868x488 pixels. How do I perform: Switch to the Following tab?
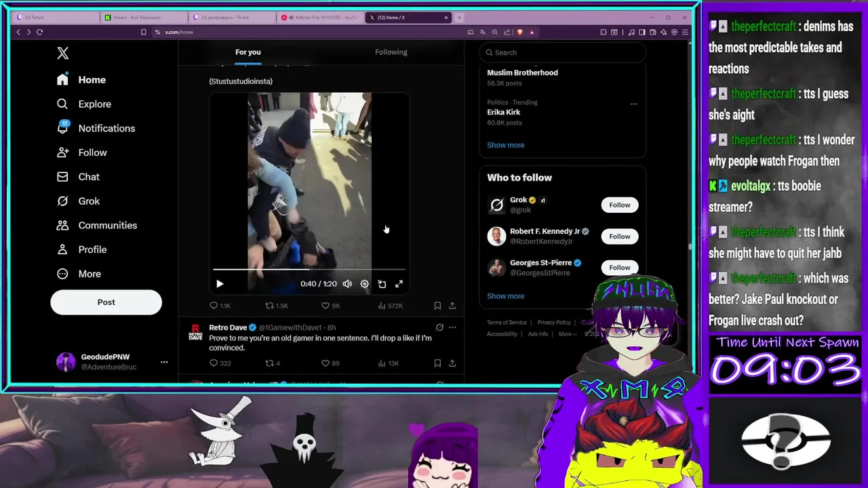coord(391,52)
